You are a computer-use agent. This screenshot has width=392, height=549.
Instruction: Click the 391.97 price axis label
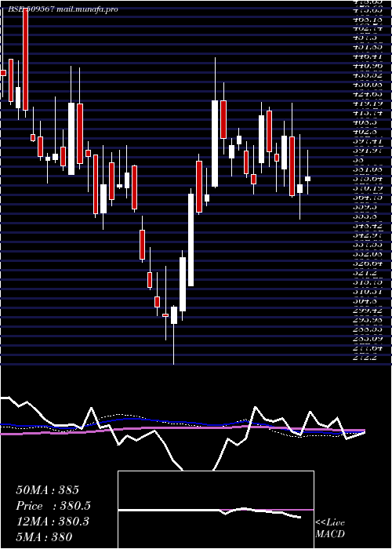coord(368,151)
